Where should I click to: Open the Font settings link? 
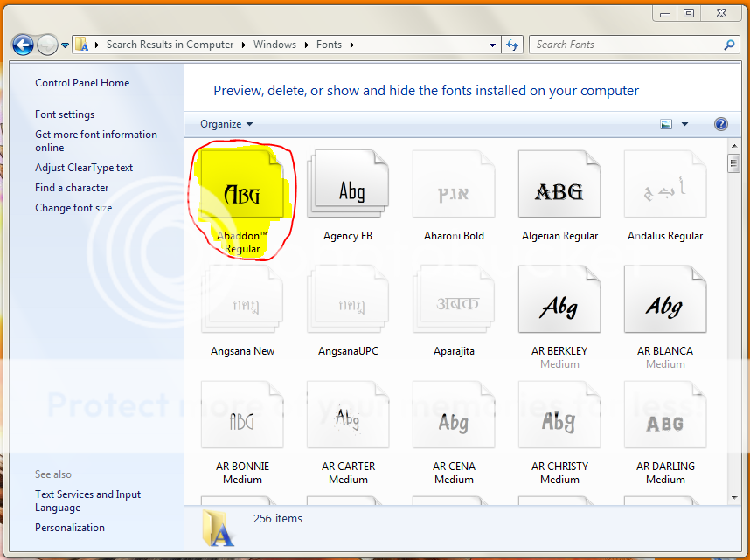pyautogui.click(x=65, y=114)
